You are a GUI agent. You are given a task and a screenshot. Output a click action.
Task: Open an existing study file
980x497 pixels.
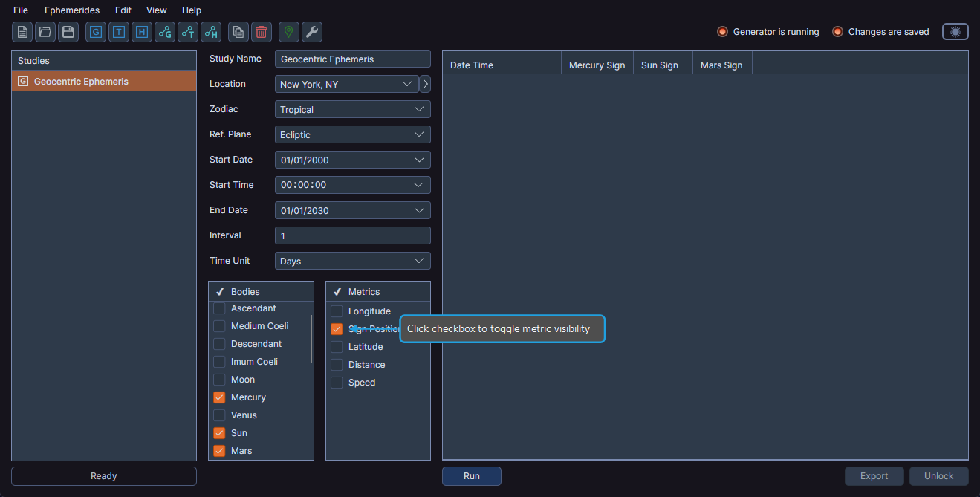pyautogui.click(x=45, y=32)
